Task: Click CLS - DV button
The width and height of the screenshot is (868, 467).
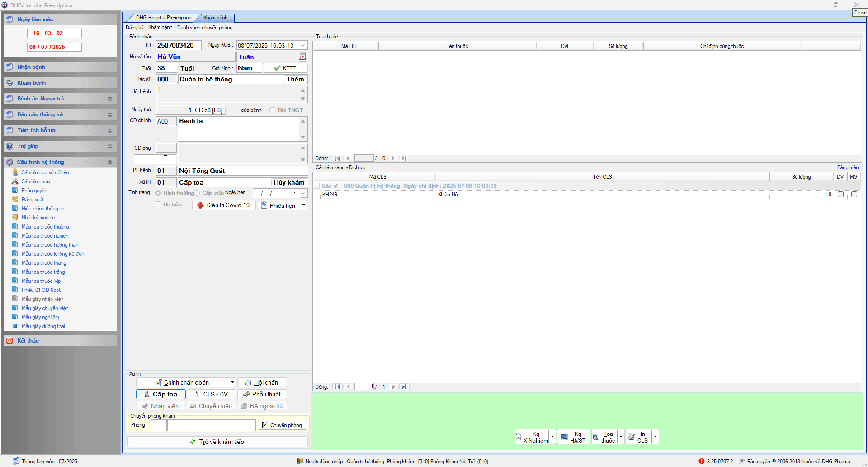Action: point(211,395)
